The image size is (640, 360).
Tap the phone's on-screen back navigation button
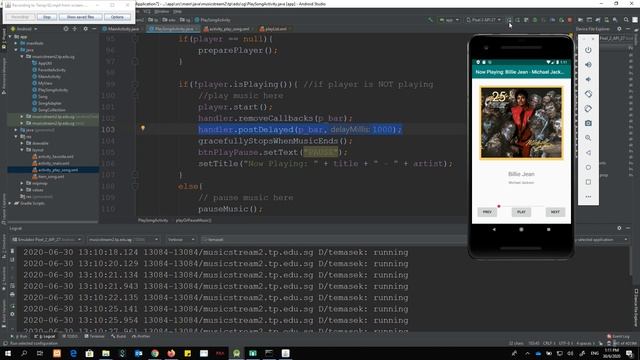(x=494, y=229)
